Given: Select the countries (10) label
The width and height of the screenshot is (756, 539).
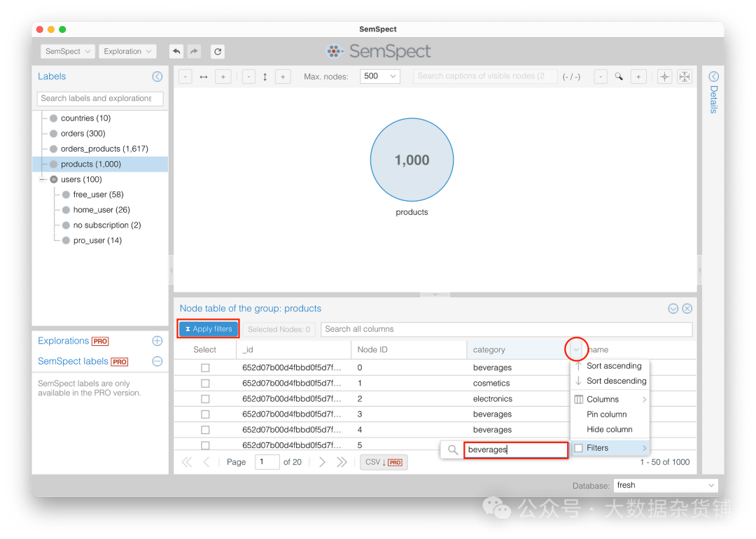Looking at the screenshot, I should point(85,118).
